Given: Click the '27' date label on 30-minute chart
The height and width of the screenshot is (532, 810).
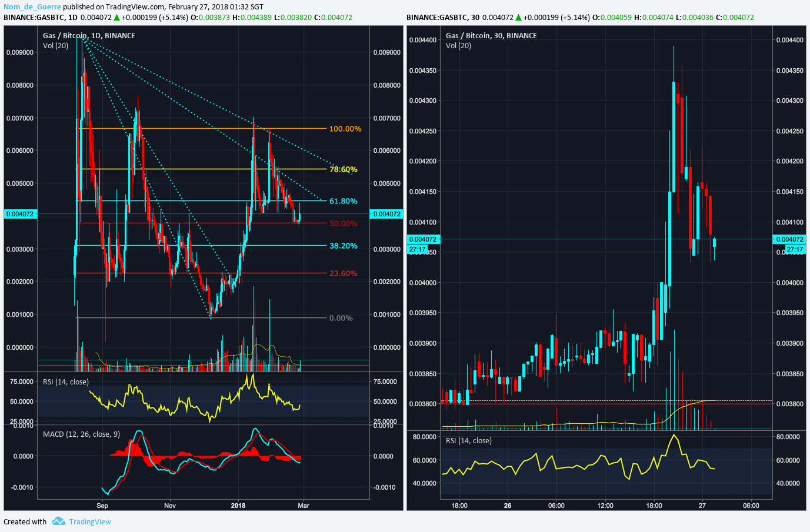Looking at the screenshot, I should click(702, 506).
